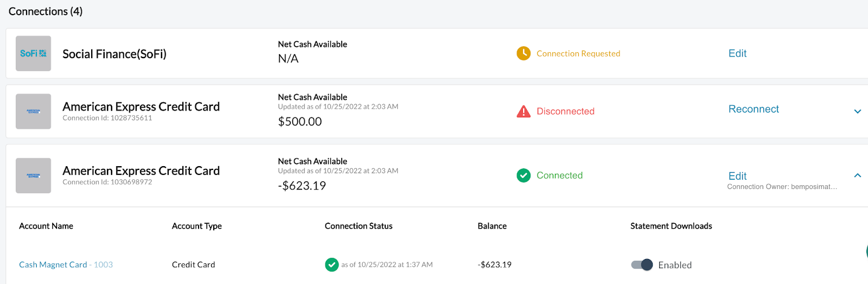Edit the Social Finance(SoFi) connection
This screenshot has height=284, width=868.
coord(737,53)
